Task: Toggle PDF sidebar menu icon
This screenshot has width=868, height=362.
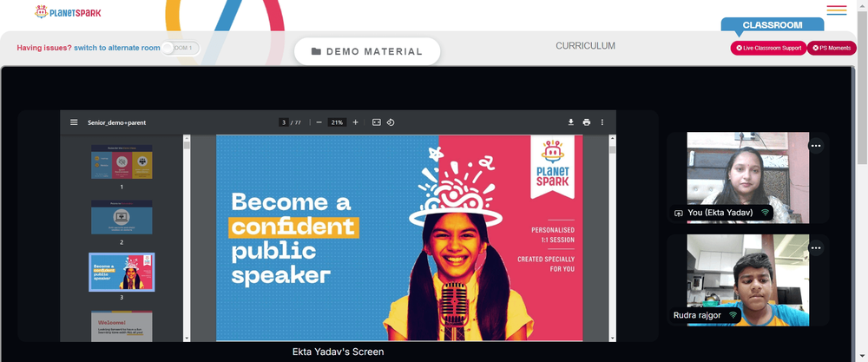Action: pos(74,122)
